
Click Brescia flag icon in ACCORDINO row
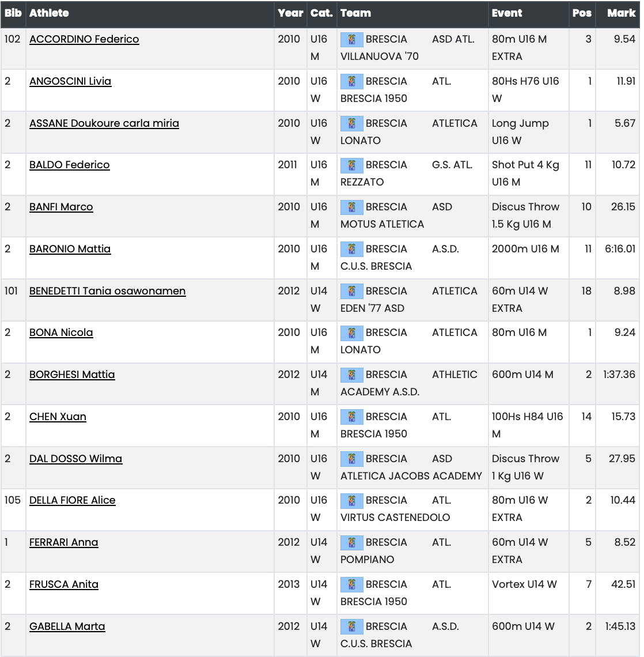[352, 40]
